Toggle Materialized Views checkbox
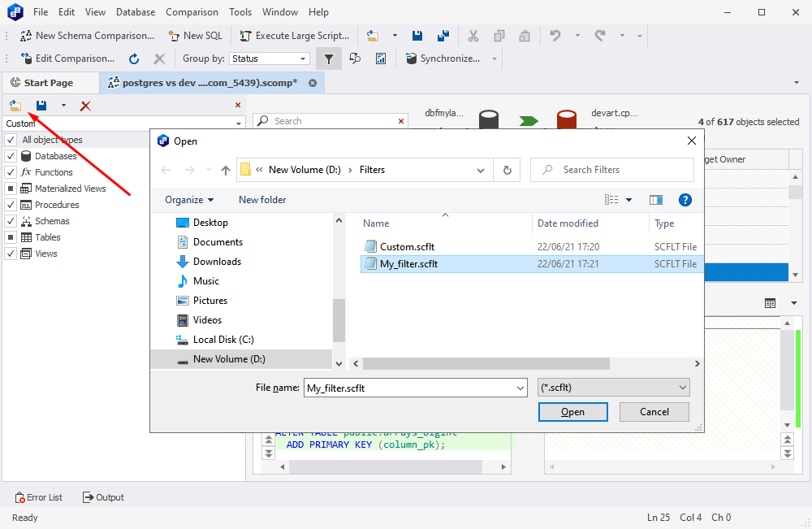Viewport: 812px width, 529px height. (x=11, y=189)
